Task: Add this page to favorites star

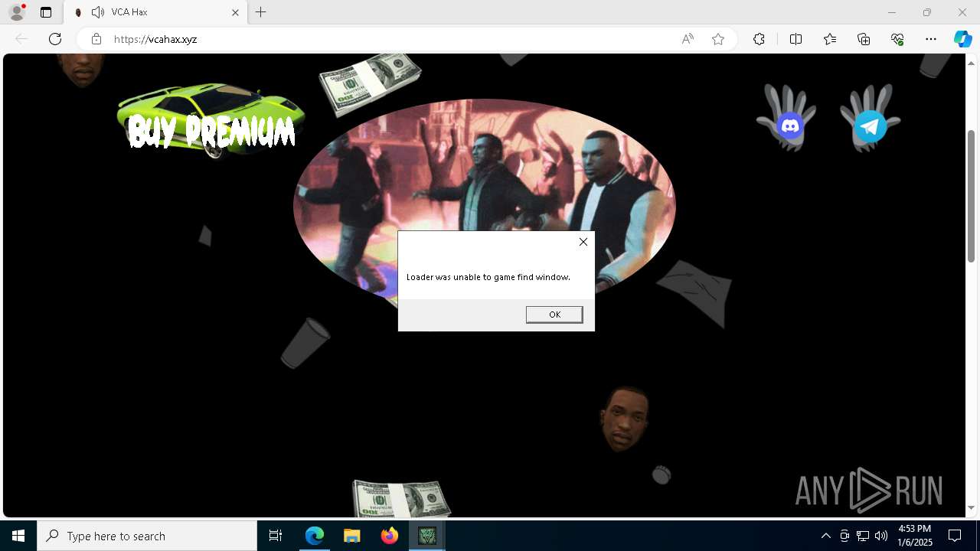Action: [718, 39]
